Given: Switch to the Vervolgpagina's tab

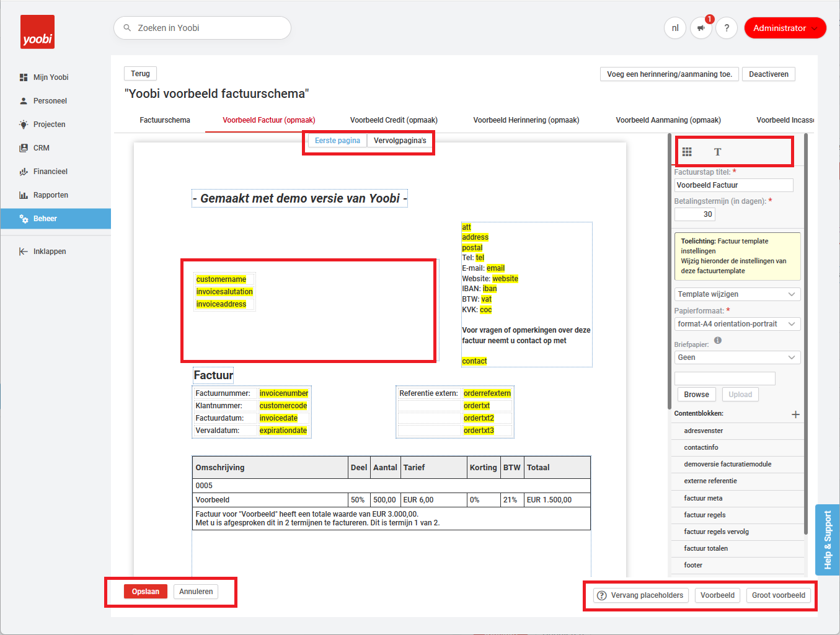Looking at the screenshot, I should point(400,141).
